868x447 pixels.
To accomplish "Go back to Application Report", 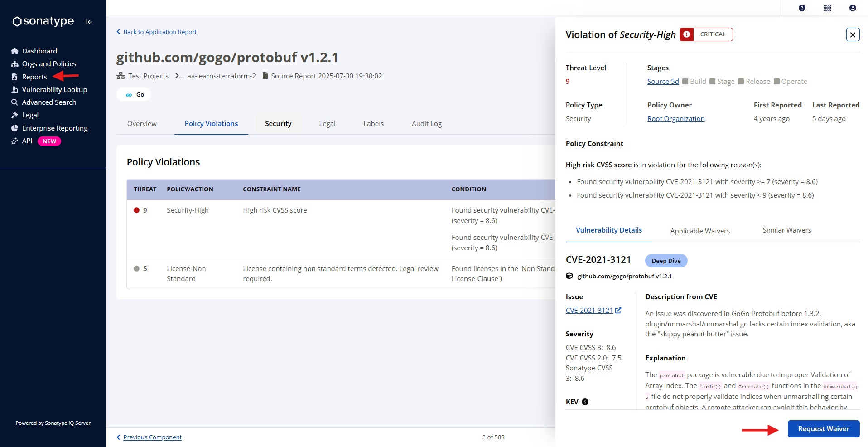I will click(157, 32).
